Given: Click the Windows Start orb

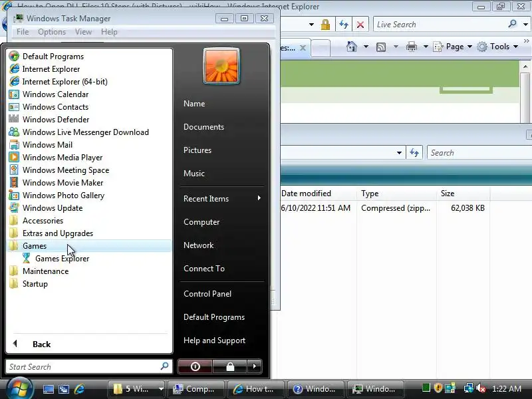Looking at the screenshot, I should coord(20,389).
